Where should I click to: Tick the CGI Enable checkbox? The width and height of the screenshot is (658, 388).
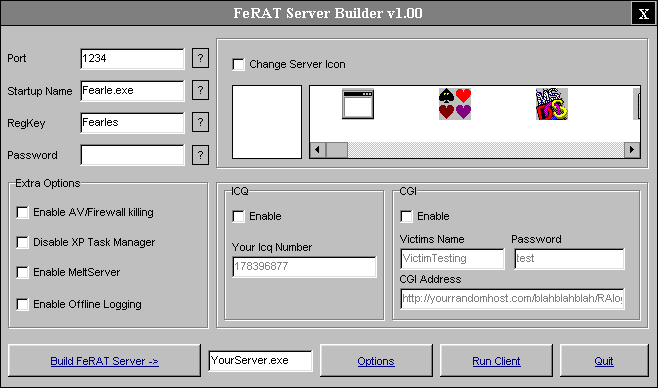click(406, 216)
